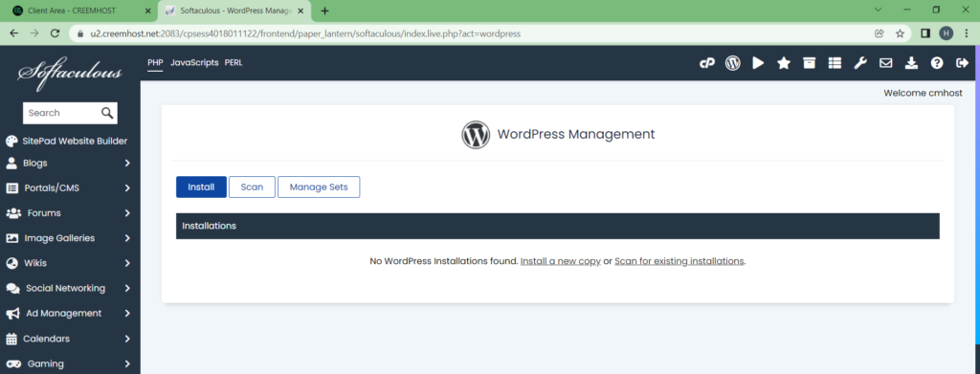The height and width of the screenshot is (374, 980).
Task: Click the 'WordPress Management' heading
Action: 576,134
